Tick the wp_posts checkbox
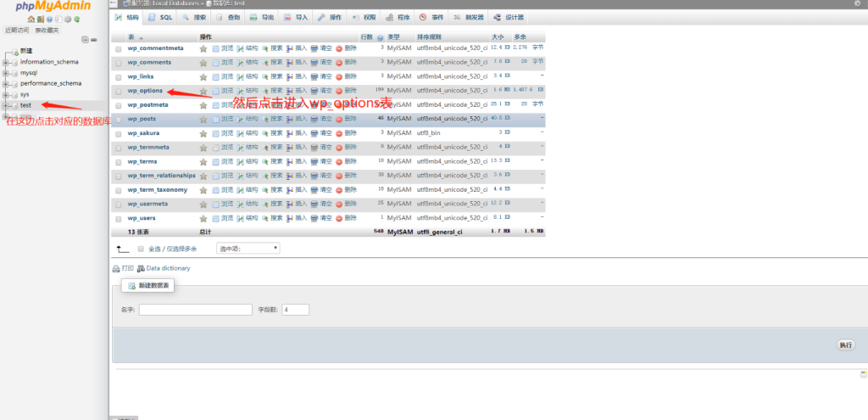This screenshot has width=868, height=420. click(x=118, y=120)
